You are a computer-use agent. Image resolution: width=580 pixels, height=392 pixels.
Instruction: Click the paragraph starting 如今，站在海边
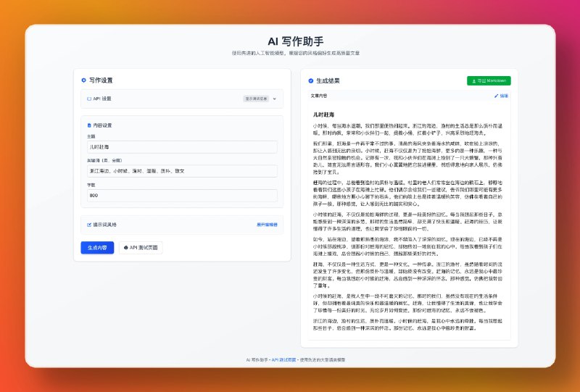[x=407, y=246]
